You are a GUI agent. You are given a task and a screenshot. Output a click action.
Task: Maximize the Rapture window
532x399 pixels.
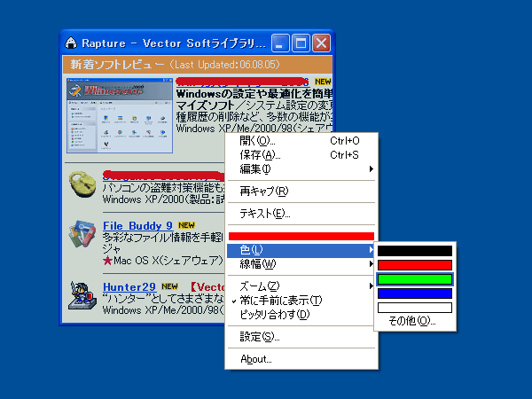pyautogui.click(x=301, y=43)
